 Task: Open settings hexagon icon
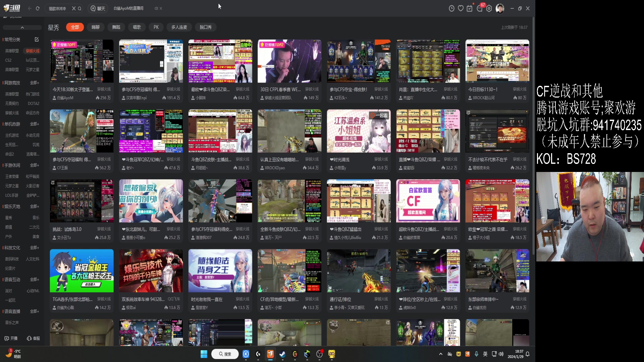pyautogui.click(x=489, y=8)
